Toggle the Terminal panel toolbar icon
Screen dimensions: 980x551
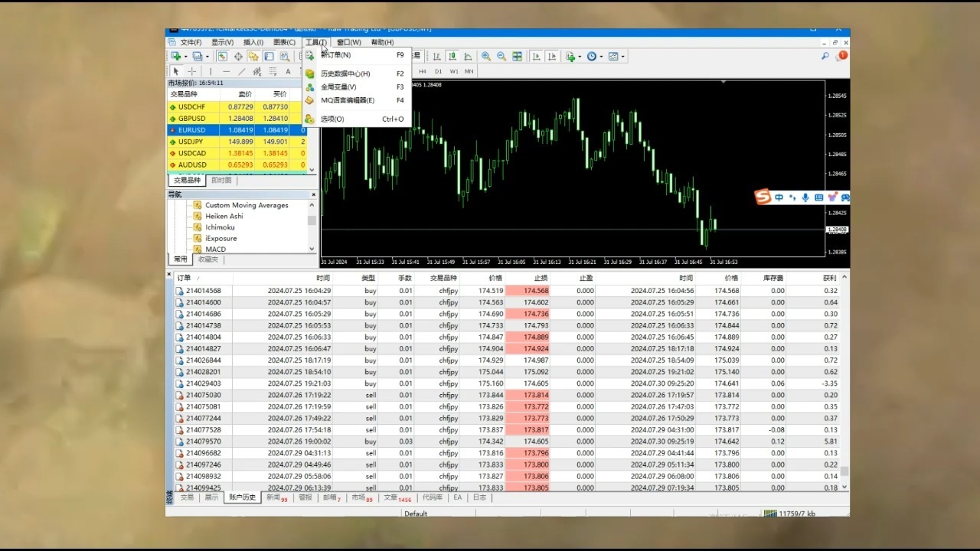(x=269, y=56)
